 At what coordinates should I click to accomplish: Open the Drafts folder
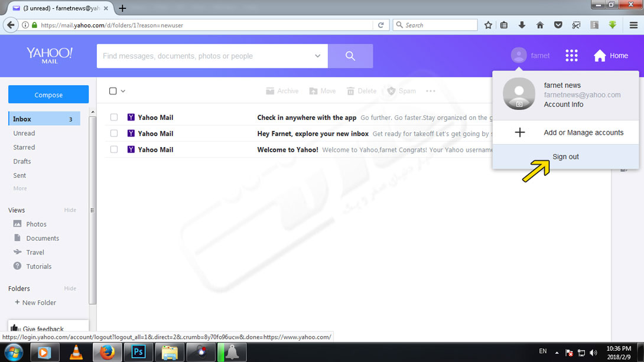22,161
